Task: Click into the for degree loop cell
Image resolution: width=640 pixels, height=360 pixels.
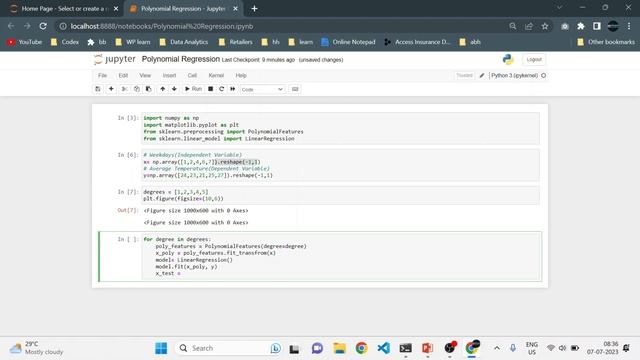Action: [340, 256]
